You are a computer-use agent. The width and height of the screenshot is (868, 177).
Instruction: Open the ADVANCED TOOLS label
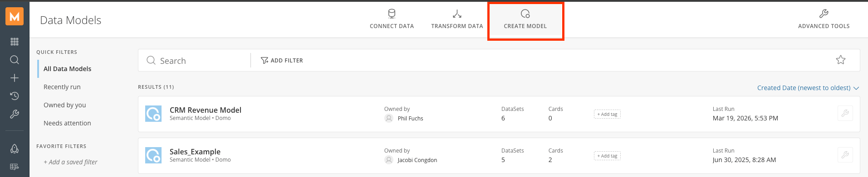(824, 26)
